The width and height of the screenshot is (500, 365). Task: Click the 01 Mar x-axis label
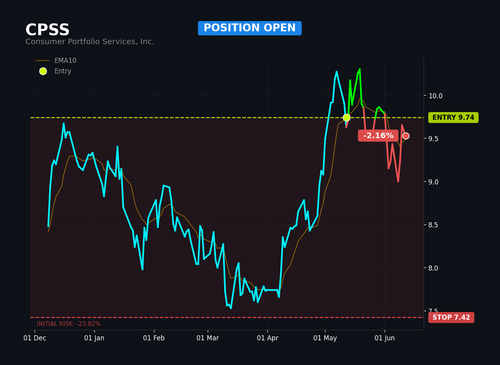click(x=208, y=338)
